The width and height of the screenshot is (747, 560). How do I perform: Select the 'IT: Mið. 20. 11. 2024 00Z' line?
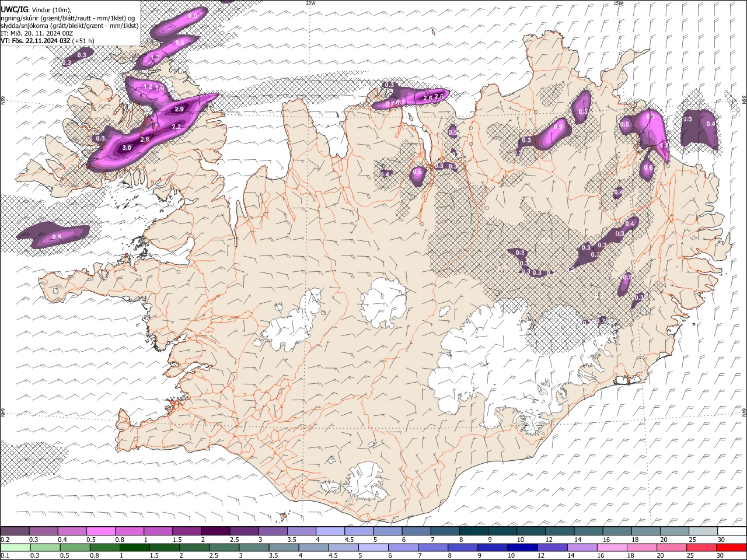click(x=37, y=33)
